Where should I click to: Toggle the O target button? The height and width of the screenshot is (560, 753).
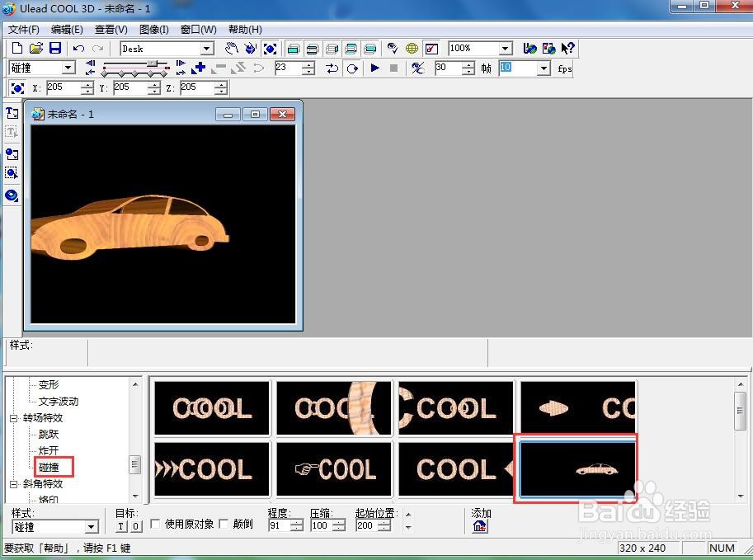(x=136, y=526)
